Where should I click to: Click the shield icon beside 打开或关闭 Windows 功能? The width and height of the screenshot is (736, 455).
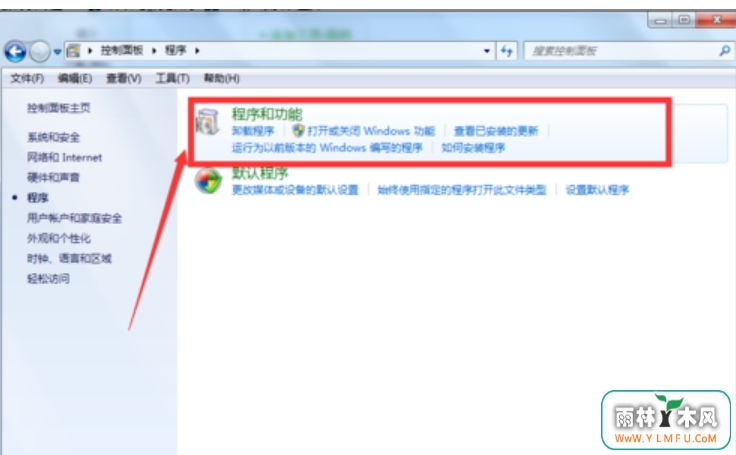[x=298, y=131]
